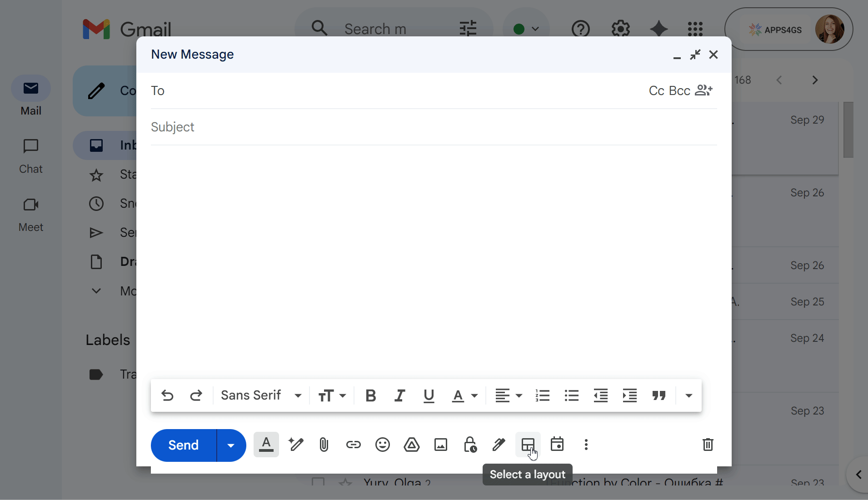Image resolution: width=868 pixels, height=500 pixels.
Task: Add Bcc recipients field
Action: (679, 91)
